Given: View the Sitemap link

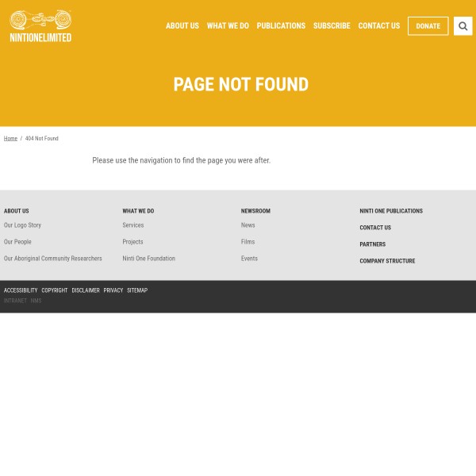Looking at the screenshot, I should point(137,290).
